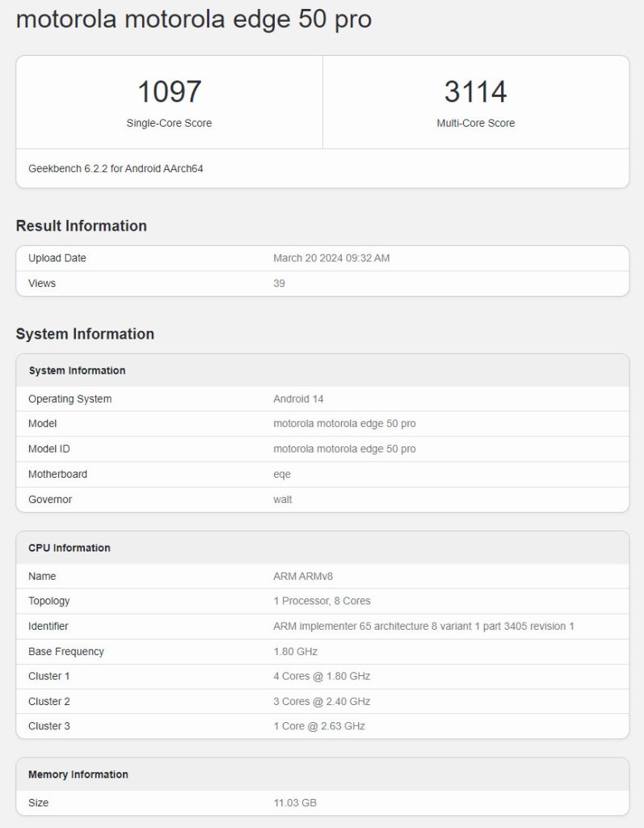Click the 'Cluster 1' row label
Image resolution: width=644 pixels, height=828 pixels.
click(x=49, y=677)
